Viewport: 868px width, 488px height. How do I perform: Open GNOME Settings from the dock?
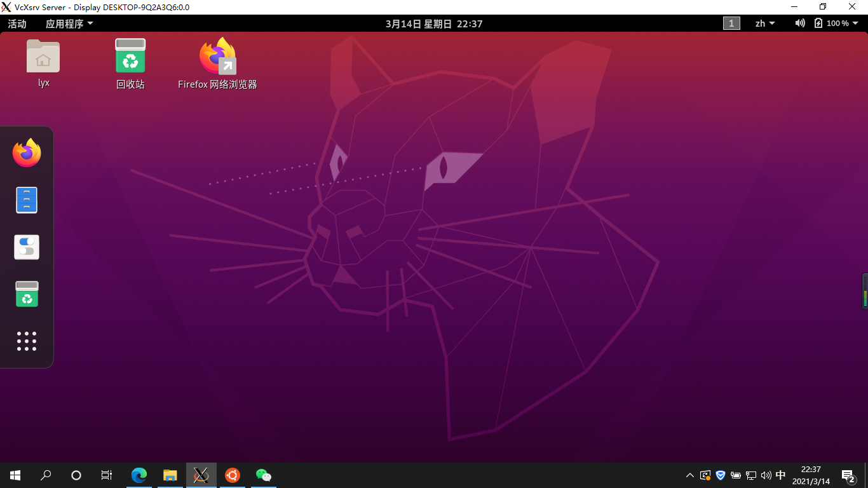point(26,247)
